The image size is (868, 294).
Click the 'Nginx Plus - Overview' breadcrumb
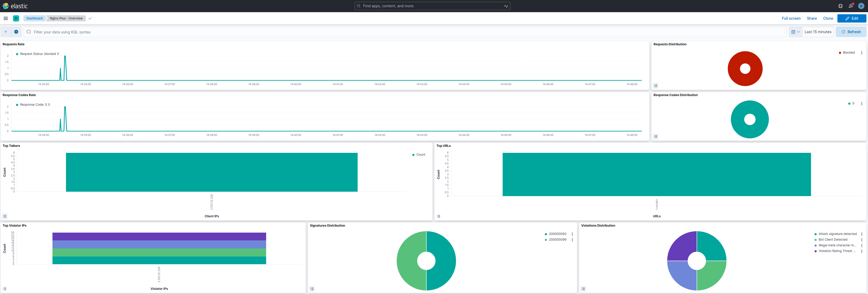pos(66,18)
